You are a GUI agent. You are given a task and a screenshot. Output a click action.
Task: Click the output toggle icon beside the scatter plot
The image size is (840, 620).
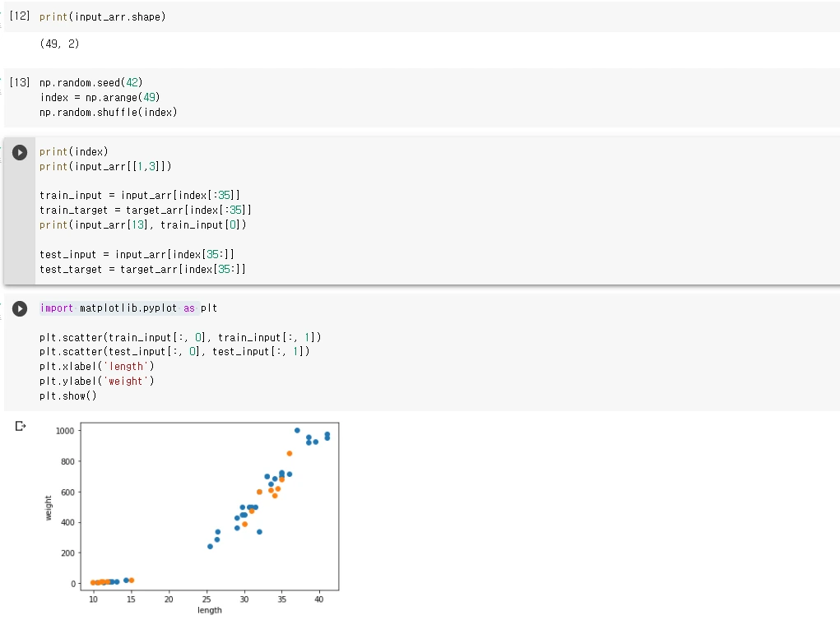pyautogui.click(x=21, y=426)
